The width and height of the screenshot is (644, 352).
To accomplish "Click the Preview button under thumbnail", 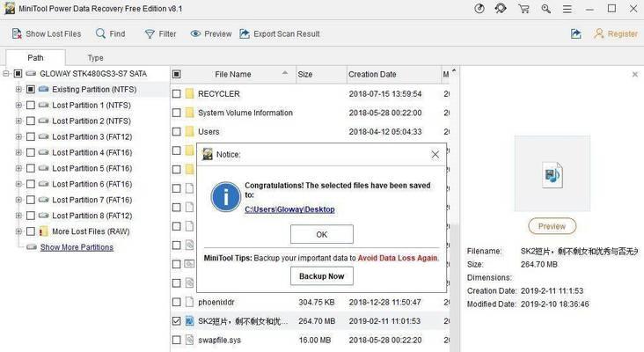I will (552, 226).
